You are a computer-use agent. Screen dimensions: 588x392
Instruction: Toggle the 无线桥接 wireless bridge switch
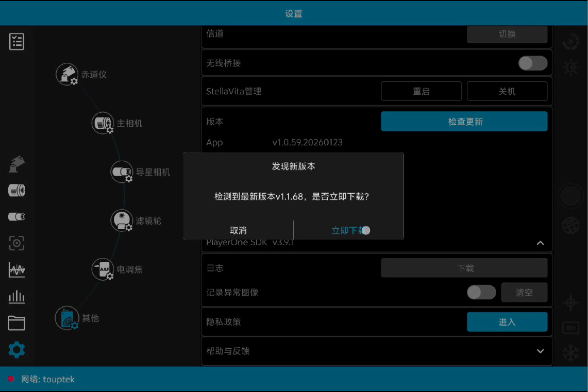532,63
